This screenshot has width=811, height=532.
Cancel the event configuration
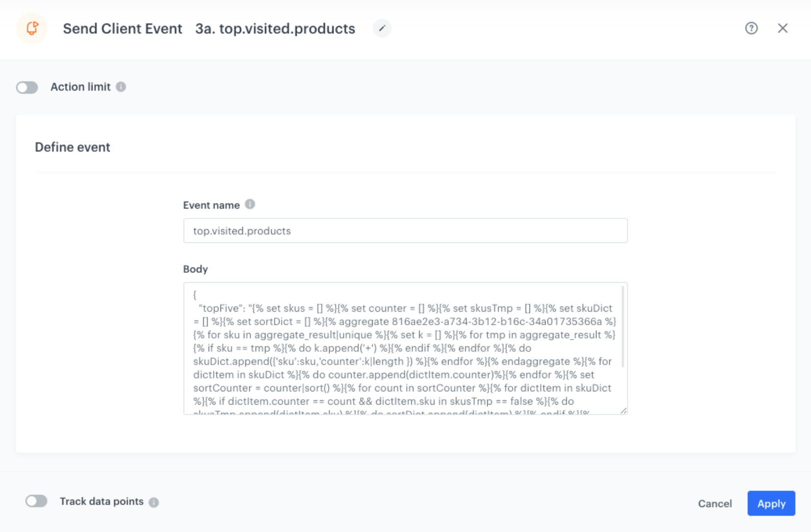coord(715,503)
